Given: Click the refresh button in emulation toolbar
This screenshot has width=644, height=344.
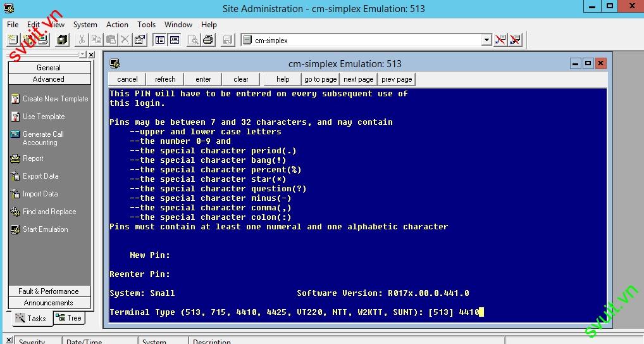Looking at the screenshot, I should coord(165,79).
